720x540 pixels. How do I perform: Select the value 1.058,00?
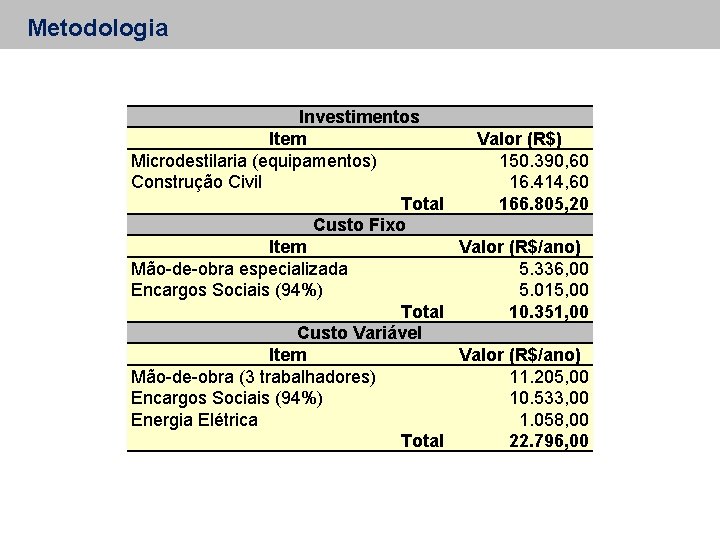[x=554, y=419]
